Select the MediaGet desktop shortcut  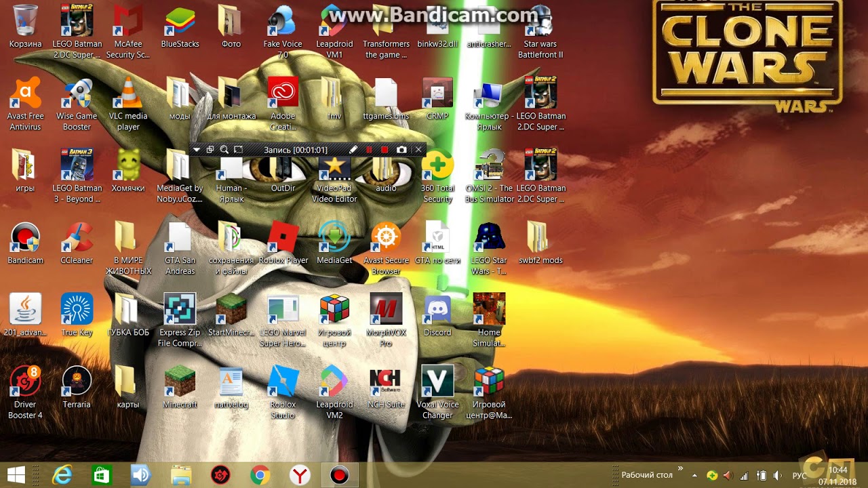click(x=334, y=243)
